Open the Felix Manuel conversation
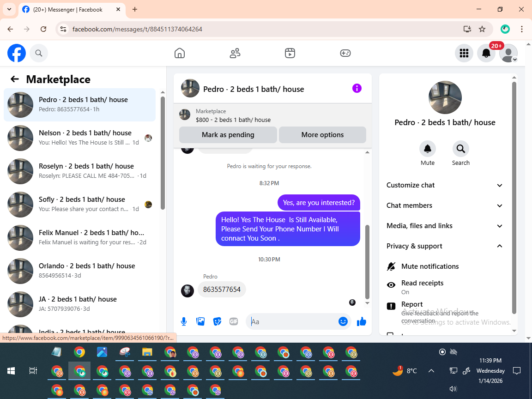Viewport: 532px width, 399px height. pyautogui.click(x=80, y=237)
